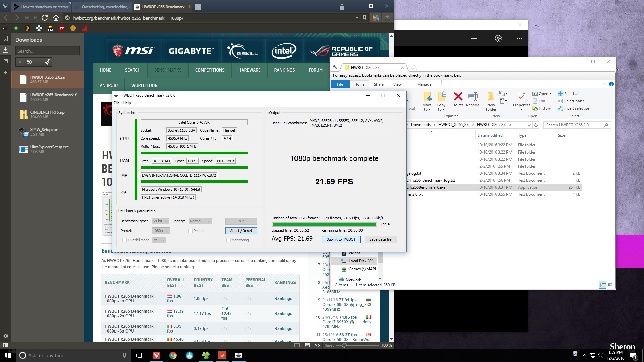Toggle image loading in Vivaldi status bar
This screenshot has width=644, height=362.
[307, 345]
